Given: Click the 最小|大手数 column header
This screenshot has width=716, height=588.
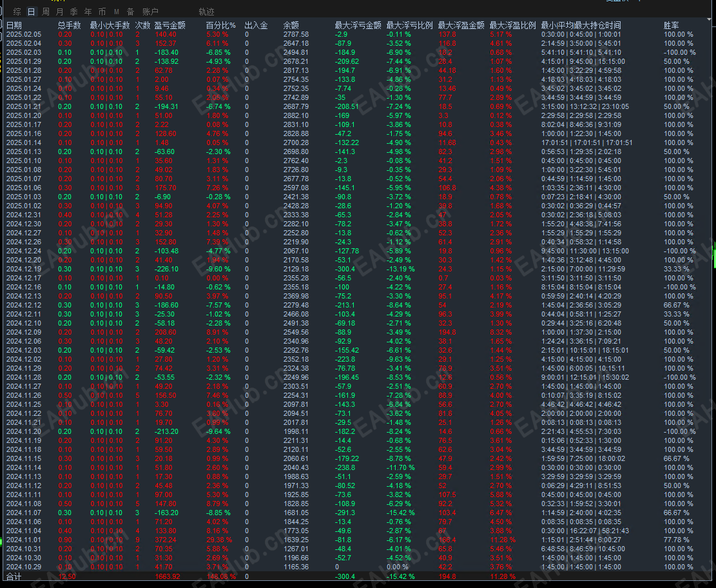Looking at the screenshot, I should pos(110,25).
